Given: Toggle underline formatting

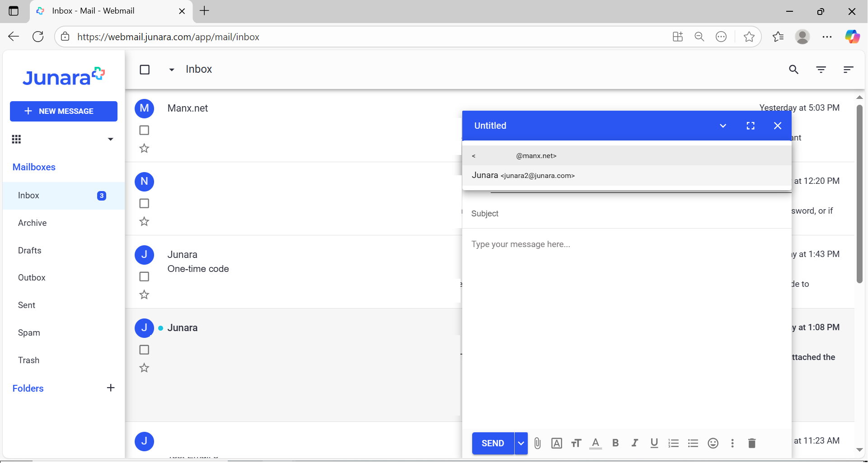Looking at the screenshot, I should click(x=654, y=443).
